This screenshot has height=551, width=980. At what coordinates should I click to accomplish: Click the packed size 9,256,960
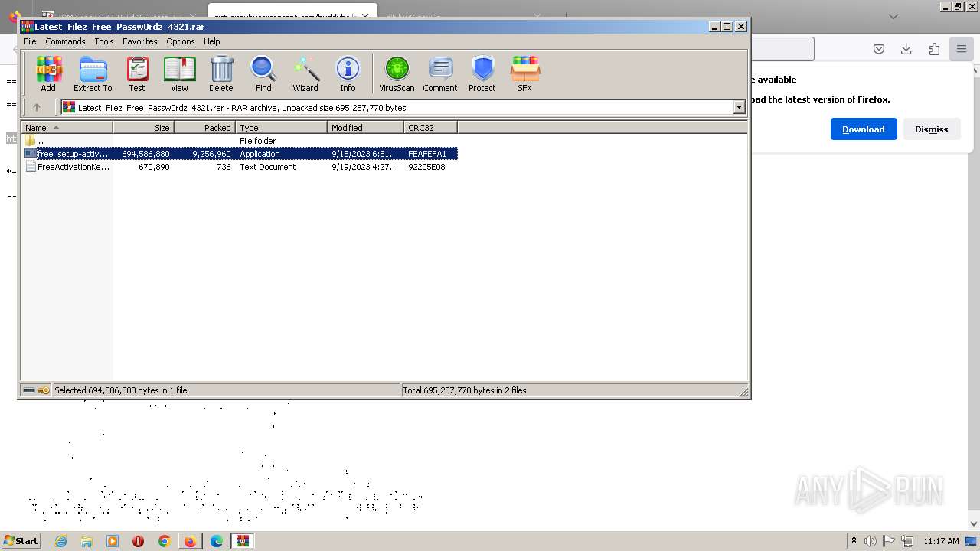coord(212,154)
